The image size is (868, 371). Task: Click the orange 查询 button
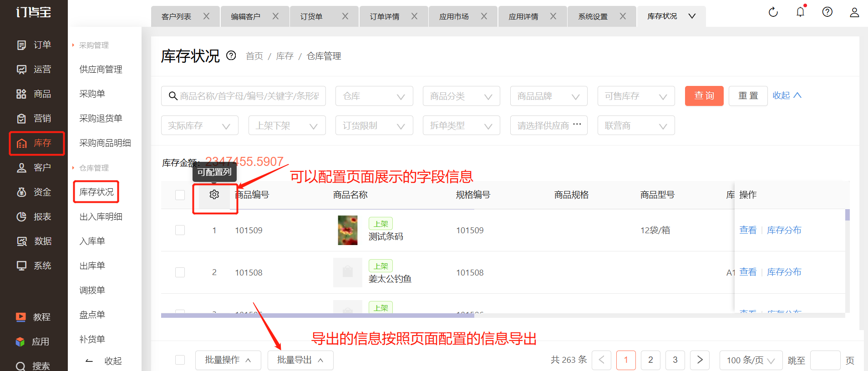pyautogui.click(x=704, y=96)
